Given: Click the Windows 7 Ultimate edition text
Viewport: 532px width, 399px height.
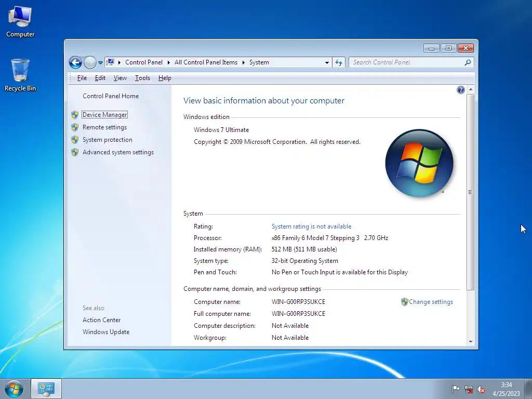Looking at the screenshot, I should coord(221,130).
